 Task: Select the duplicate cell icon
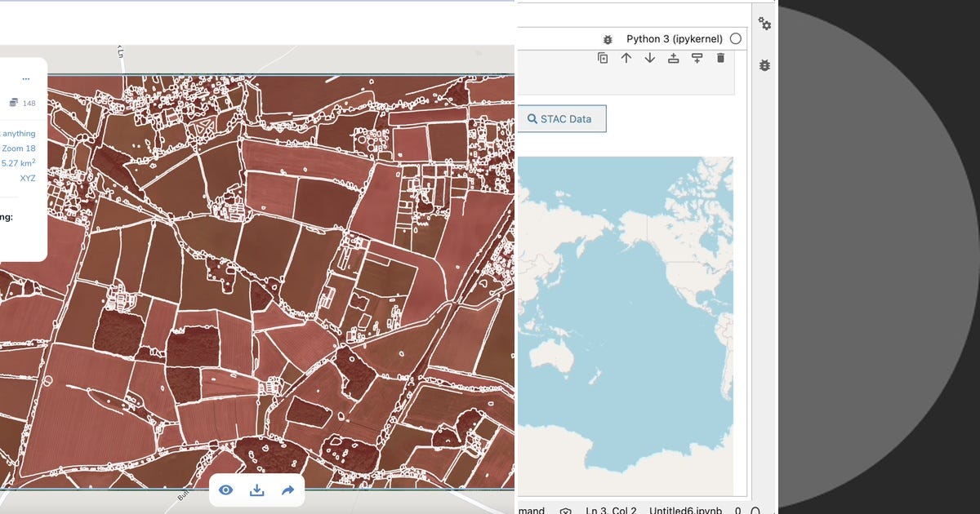coord(602,58)
